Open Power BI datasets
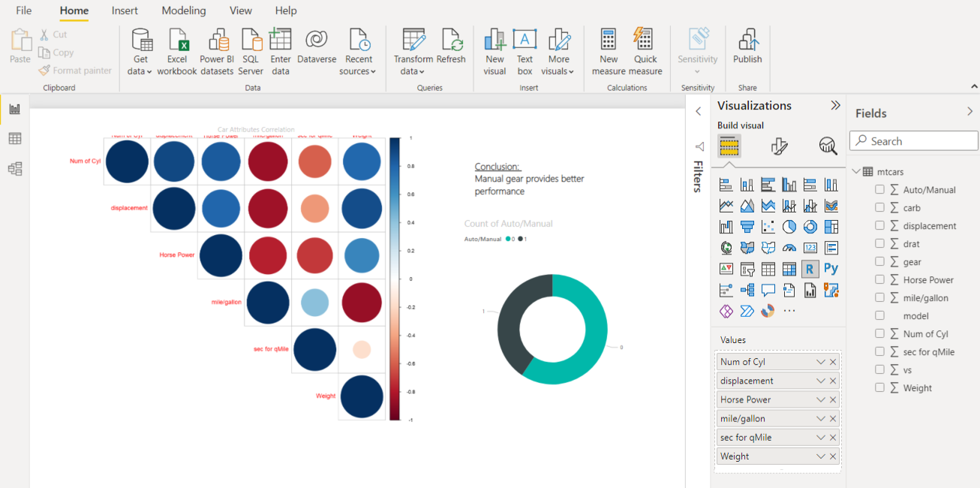This screenshot has width=980, height=488. pyautogui.click(x=217, y=51)
